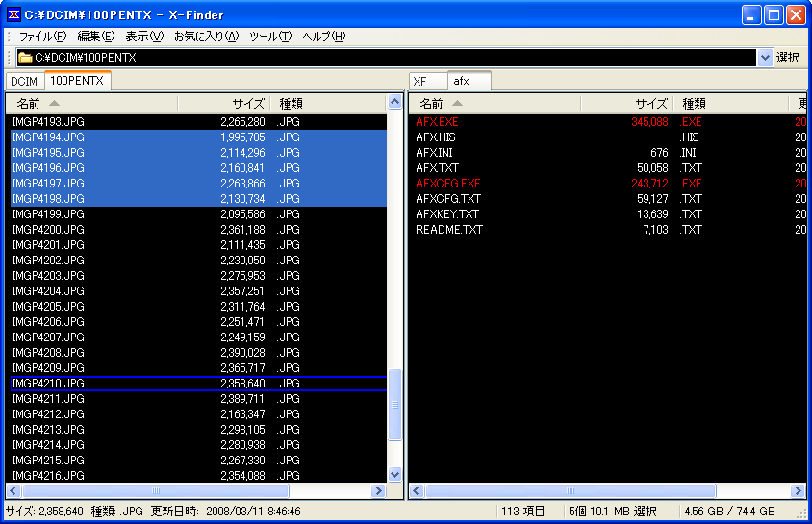Click the X-Finder app icon in title bar
Image resolution: width=812 pixels, height=524 pixels.
(13, 14)
